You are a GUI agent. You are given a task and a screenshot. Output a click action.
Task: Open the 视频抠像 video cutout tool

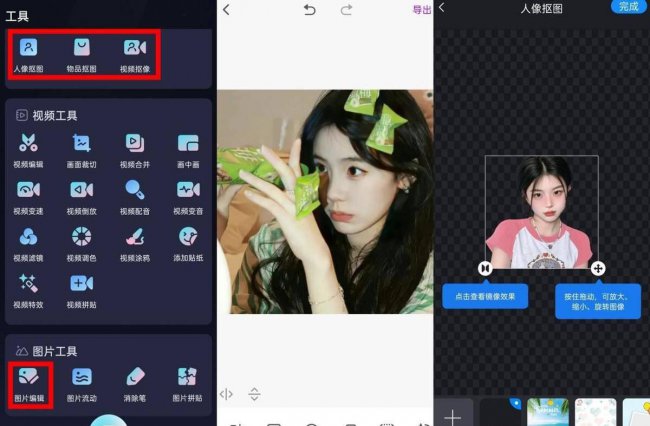point(135,55)
